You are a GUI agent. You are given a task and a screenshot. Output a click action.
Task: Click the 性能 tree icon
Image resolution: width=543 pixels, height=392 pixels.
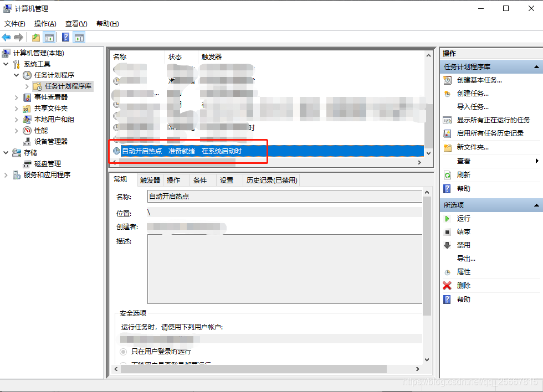click(27, 131)
